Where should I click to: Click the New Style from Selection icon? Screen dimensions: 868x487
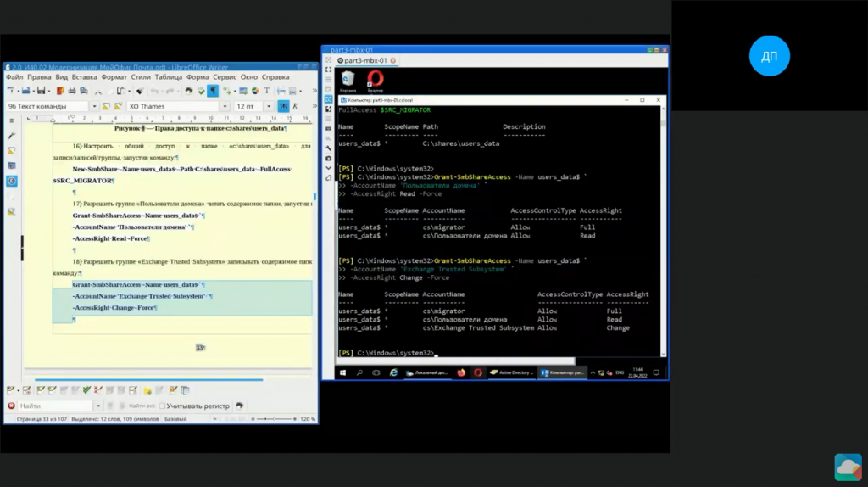(x=118, y=106)
